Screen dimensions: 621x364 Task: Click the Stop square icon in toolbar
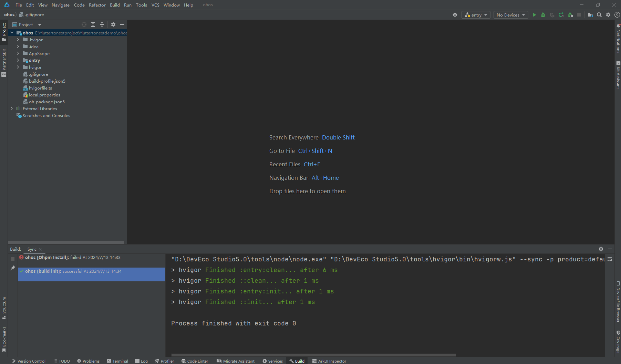point(579,15)
